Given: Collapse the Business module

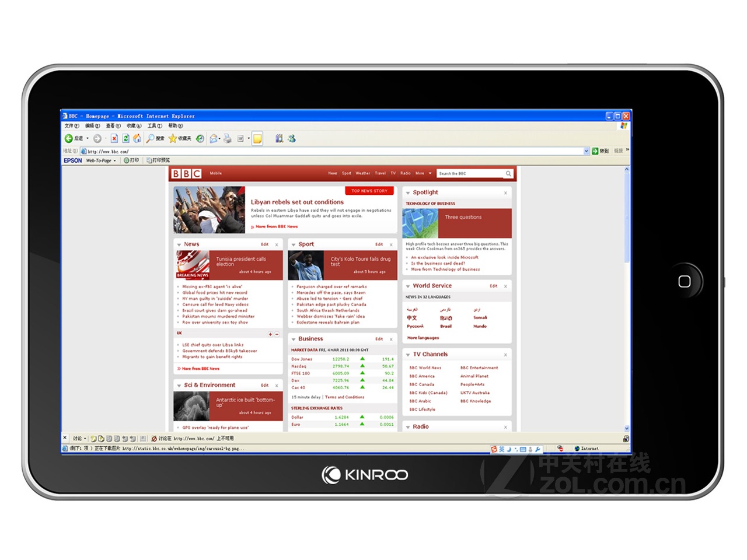Looking at the screenshot, I should 293,339.
